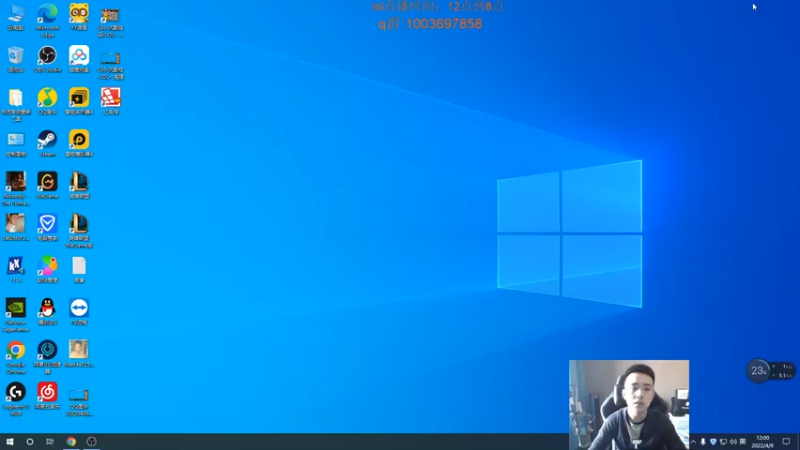The image size is (800, 450).
Task: Launch Steam from the desktop
Action: click(x=47, y=144)
